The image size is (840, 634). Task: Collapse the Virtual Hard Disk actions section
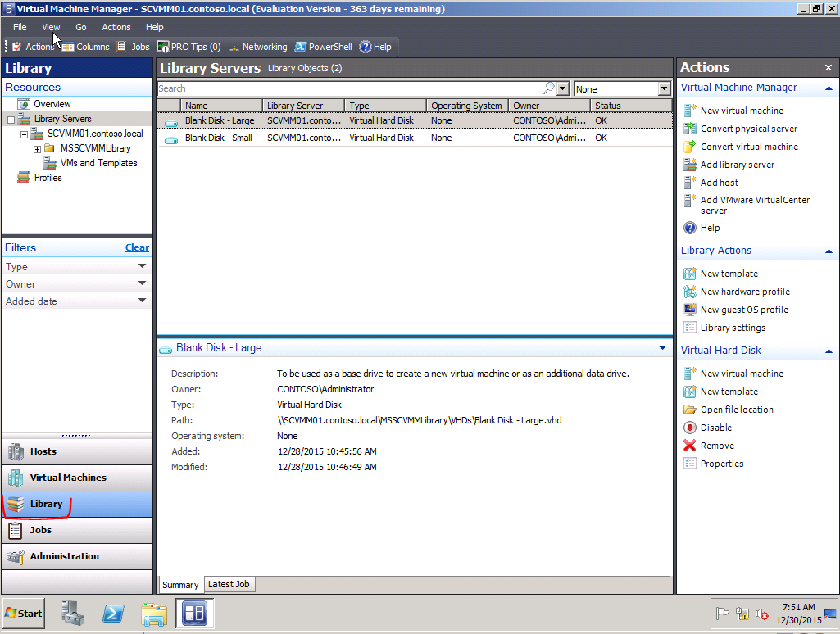(x=829, y=351)
